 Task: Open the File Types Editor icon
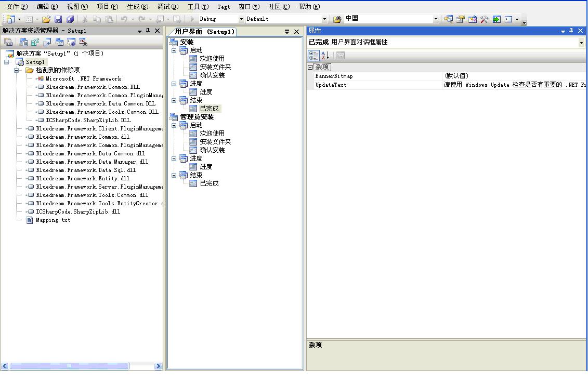click(x=47, y=42)
